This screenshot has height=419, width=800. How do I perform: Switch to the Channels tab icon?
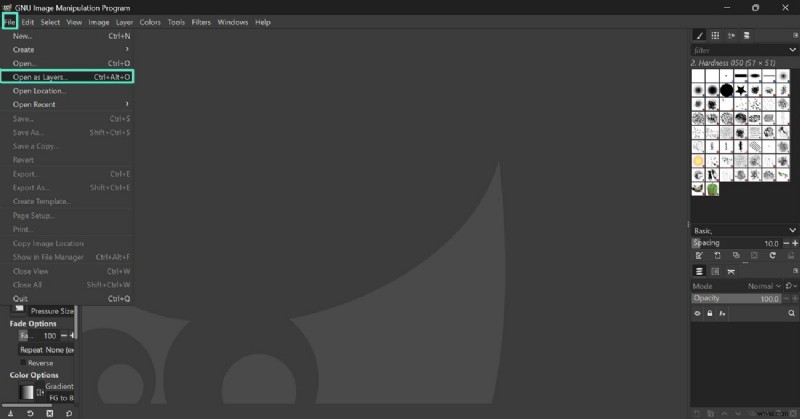tap(715, 272)
